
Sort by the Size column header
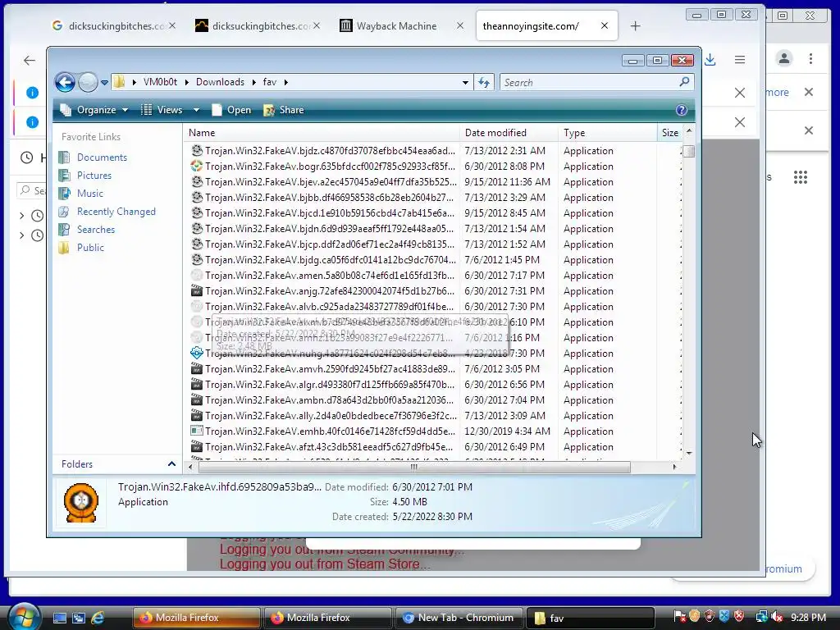click(669, 133)
